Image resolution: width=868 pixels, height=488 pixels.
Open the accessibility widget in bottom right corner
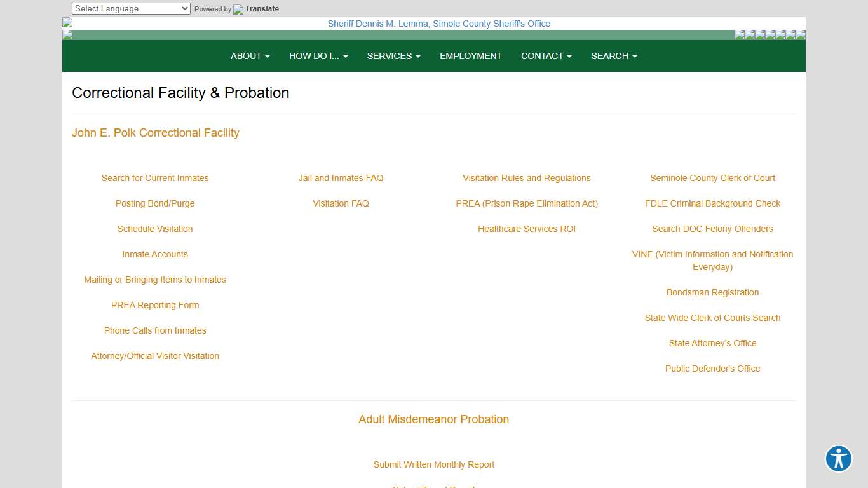[838, 458]
